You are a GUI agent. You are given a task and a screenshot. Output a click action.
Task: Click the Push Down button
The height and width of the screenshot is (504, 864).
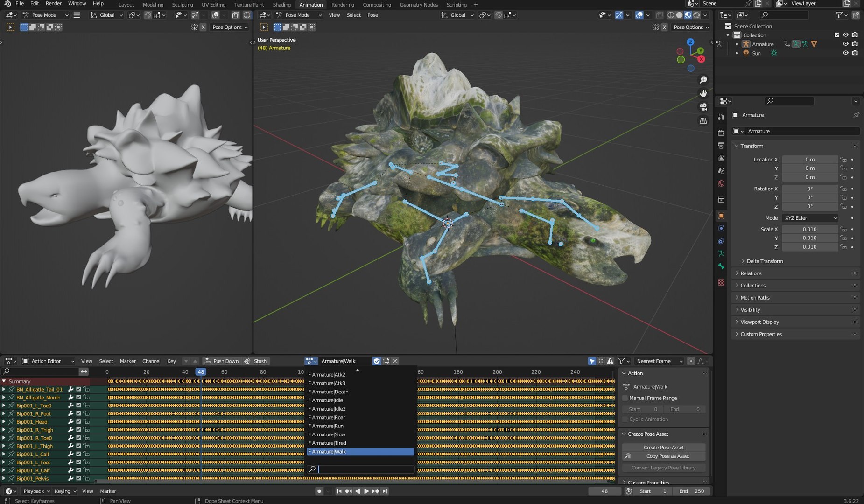[x=221, y=361]
